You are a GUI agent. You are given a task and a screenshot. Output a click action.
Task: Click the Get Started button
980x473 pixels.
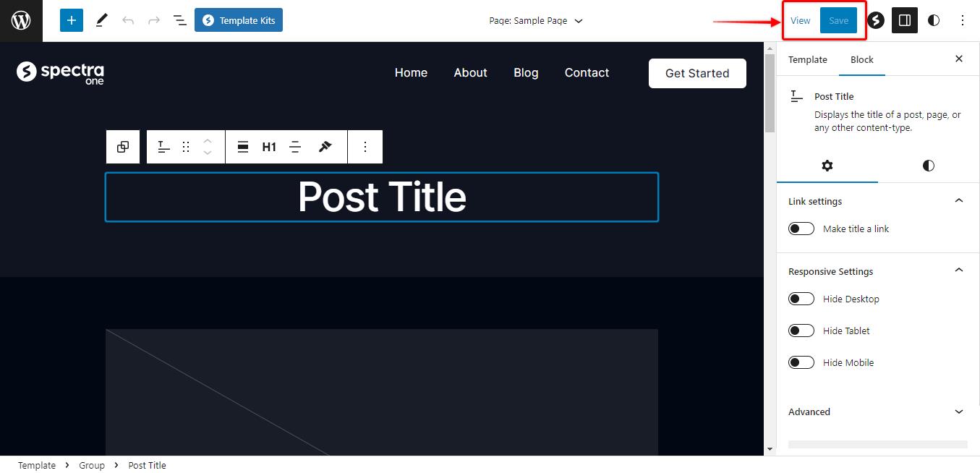click(x=696, y=73)
